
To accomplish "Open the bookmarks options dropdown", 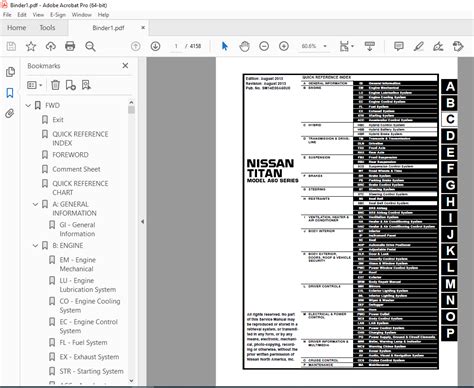I will 35,85.
